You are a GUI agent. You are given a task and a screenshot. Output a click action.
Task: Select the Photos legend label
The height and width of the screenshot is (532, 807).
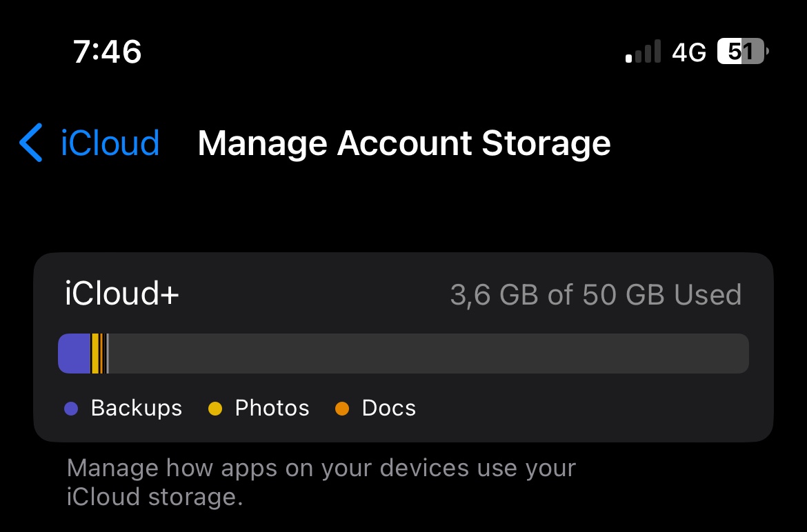tap(272, 408)
